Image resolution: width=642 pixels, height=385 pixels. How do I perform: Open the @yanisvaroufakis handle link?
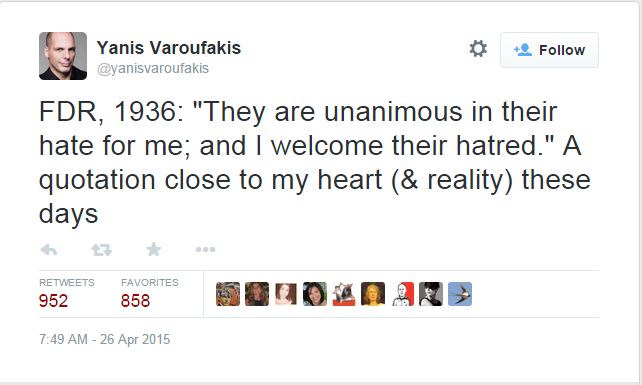(x=153, y=68)
